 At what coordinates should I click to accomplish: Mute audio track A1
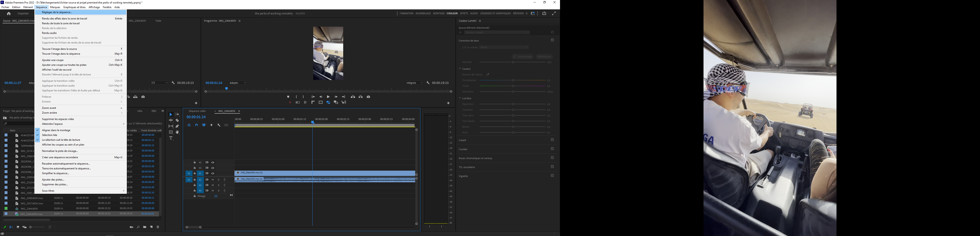pyautogui.click(x=213, y=180)
